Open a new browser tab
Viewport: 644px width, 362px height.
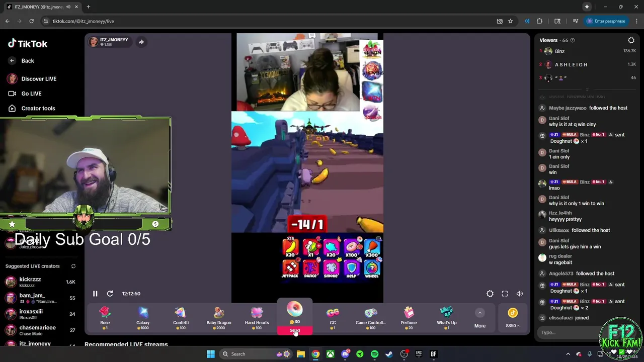[88, 7]
